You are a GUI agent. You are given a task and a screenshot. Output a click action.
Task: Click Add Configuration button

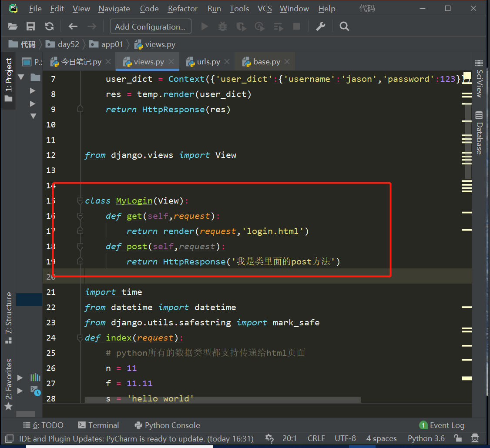click(x=151, y=27)
